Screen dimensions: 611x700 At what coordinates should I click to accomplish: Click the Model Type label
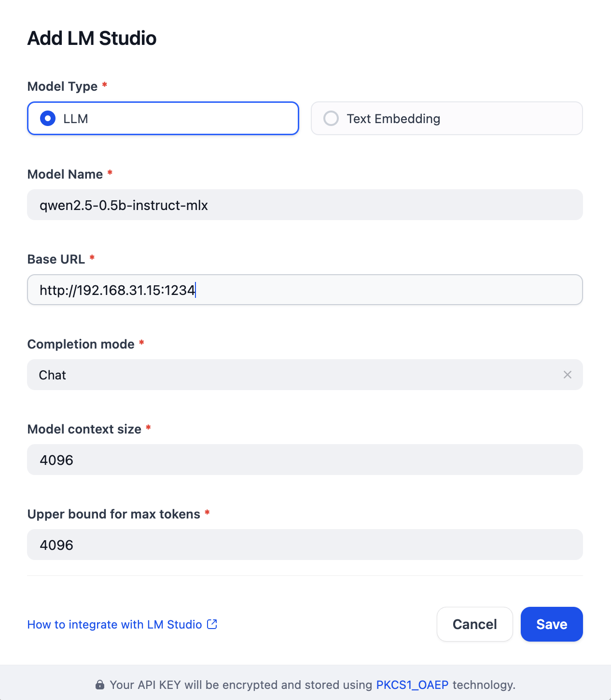tap(62, 86)
